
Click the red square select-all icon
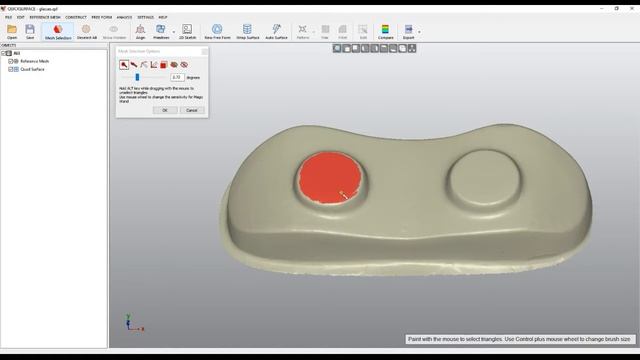pyautogui.click(x=164, y=64)
